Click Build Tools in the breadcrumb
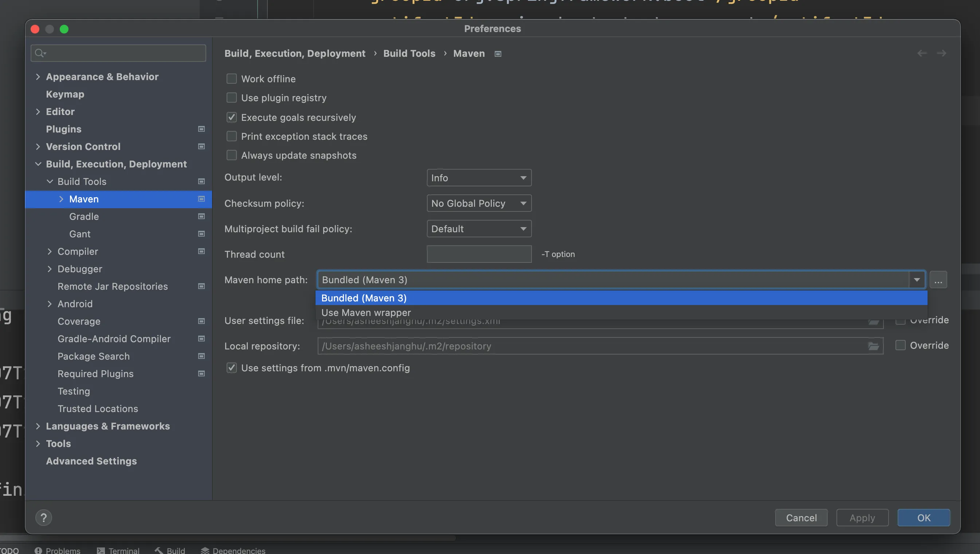Image resolution: width=980 pixels, height=554 pixels. (x=409, y=54)
